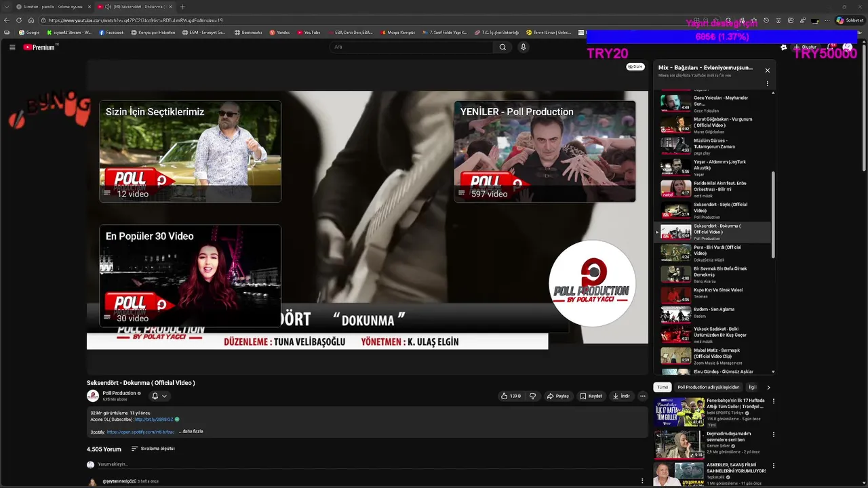The width and height of the screenshot is (868, 488).
Task: Play Yüksek Sadakat - Belki Üstümüzden Bir Kuş Geçer
Action: click(712, 334)
